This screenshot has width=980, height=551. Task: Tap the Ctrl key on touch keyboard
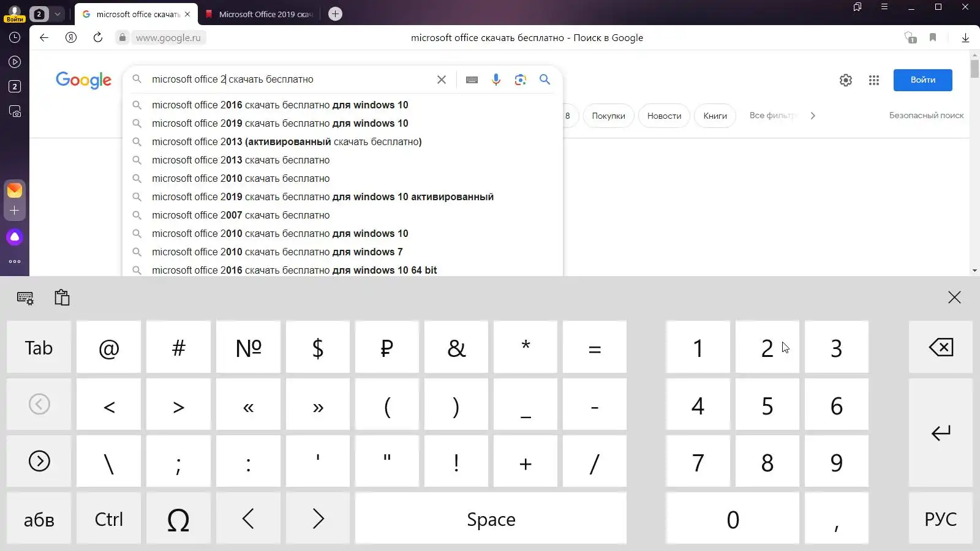click(x=109, y=519)
